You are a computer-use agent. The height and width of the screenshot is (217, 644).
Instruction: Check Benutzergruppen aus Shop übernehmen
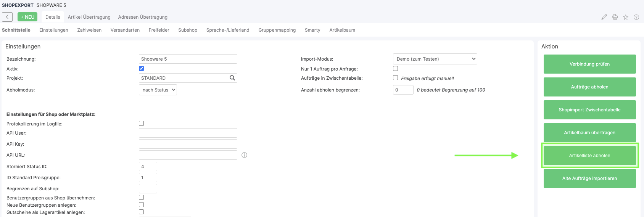(x=142, y=198)
